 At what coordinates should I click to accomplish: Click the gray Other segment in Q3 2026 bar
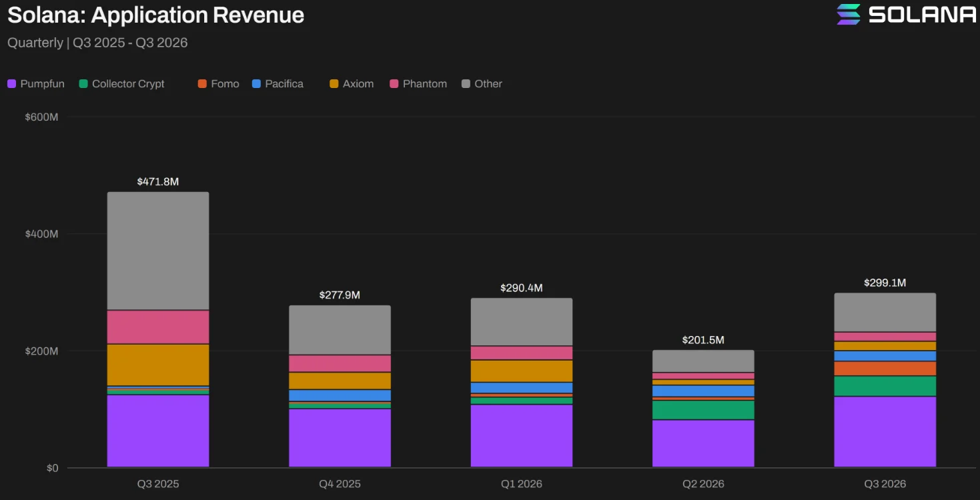(x=885, y=313)
